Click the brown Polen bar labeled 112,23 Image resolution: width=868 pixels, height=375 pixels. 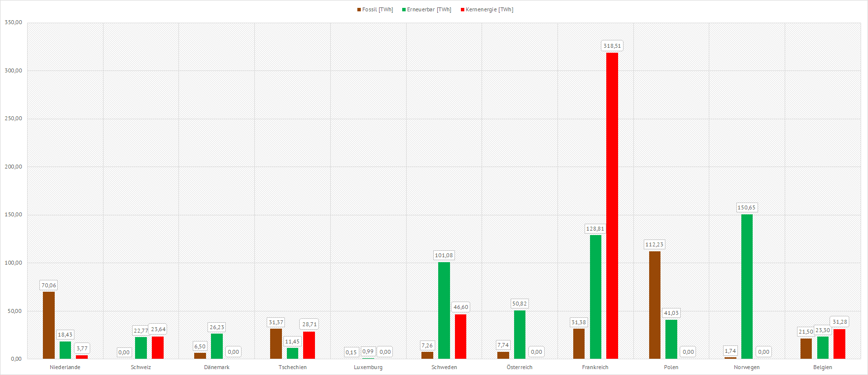pos(655,305)
